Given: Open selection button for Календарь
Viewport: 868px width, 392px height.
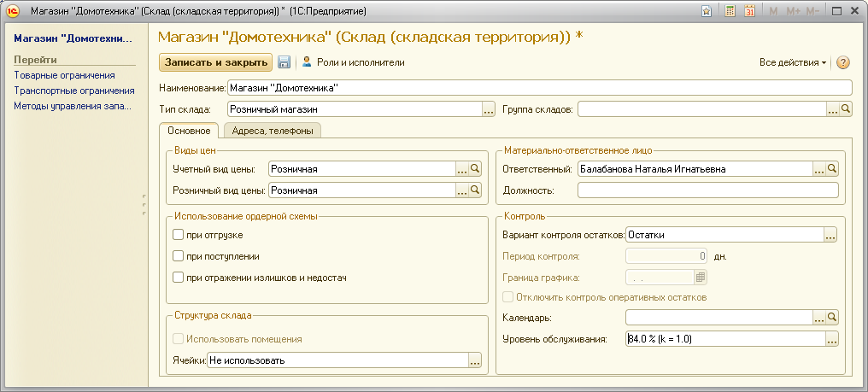Looking at the screenshot, I should click(819, 317).
